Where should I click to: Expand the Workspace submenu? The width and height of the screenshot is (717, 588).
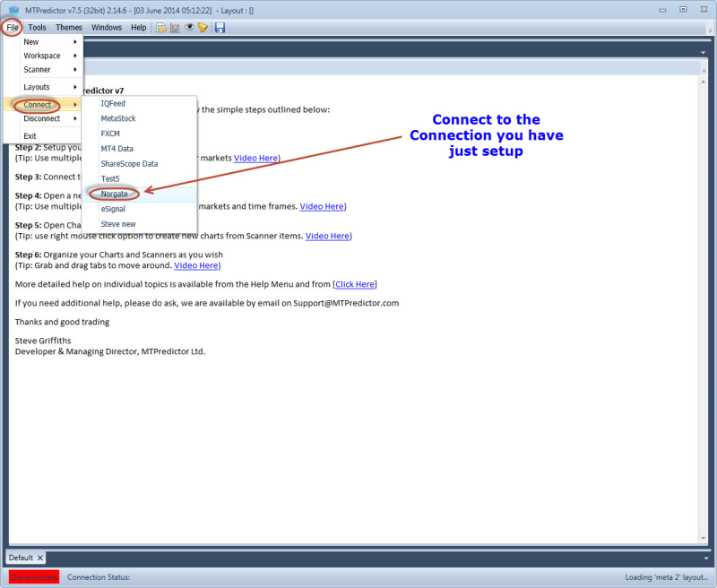tap(43, 56)
